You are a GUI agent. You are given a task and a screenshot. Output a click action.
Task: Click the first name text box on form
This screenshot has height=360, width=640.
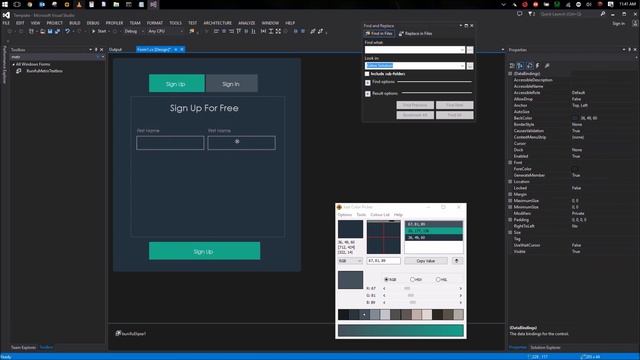point(170,143)
